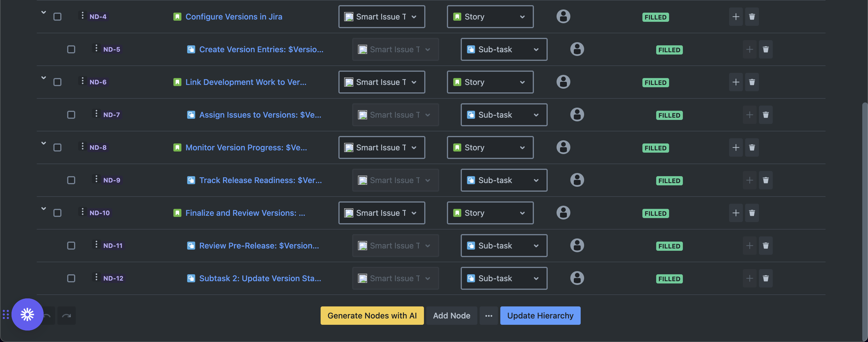The image size is (868, 342).
Task: Click the assignee avatar for ND-11
Action: (x=577, y=245)
